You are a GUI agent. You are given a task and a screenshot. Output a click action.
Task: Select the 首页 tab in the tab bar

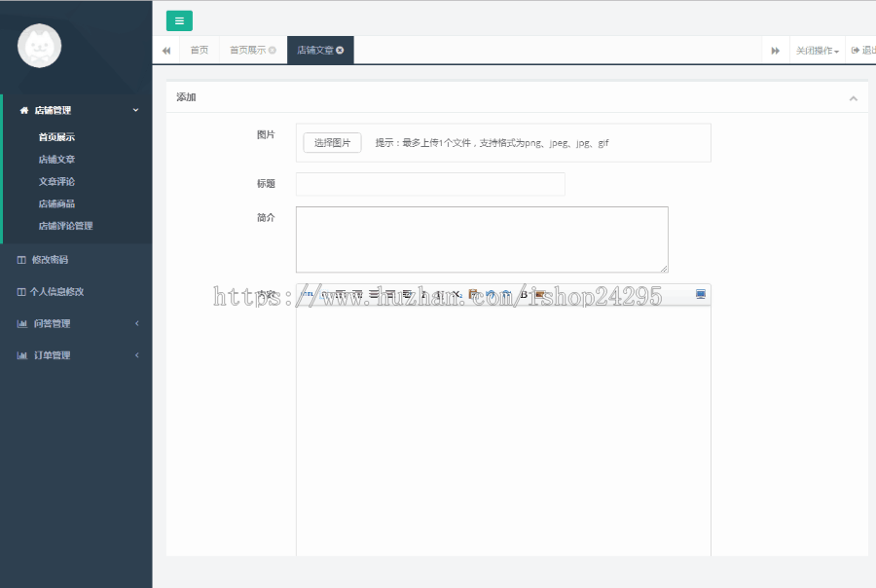tap(200, 49)
